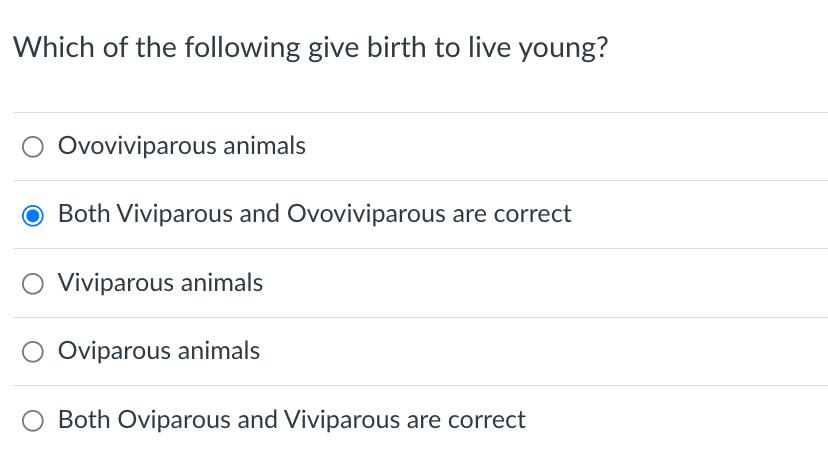Image resolution: width=828 pixels, height=466 pixels.
Task: Click "animals" in the Ovoviviparous animals option
Action: click(x=265, y=146)
